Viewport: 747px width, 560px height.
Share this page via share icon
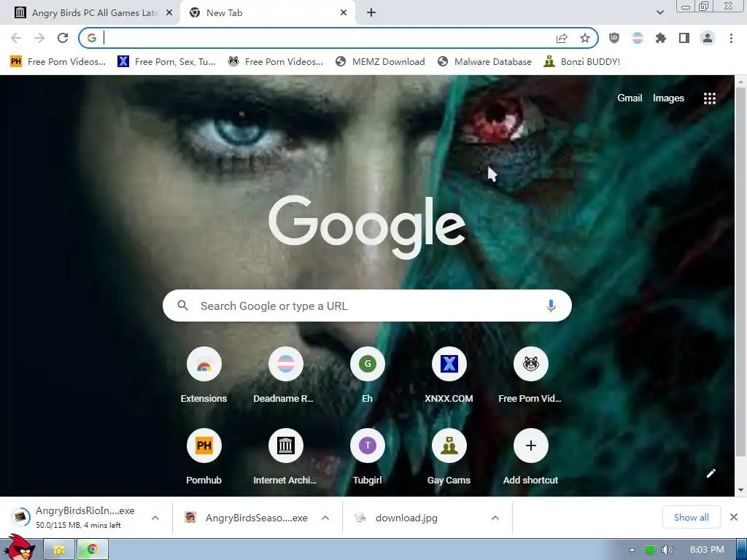[x=562, y=38]
